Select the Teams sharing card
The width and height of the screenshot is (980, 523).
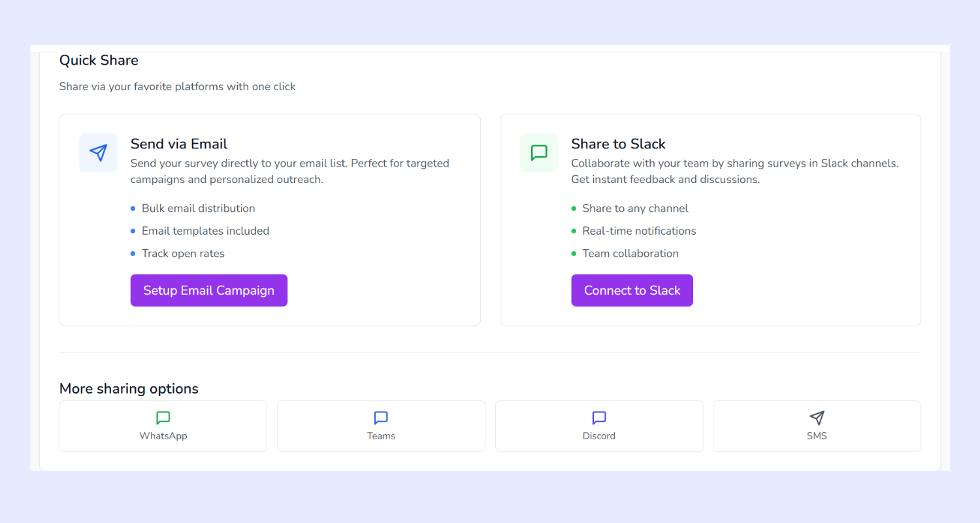pyautogui.click(x=381, y=426)
